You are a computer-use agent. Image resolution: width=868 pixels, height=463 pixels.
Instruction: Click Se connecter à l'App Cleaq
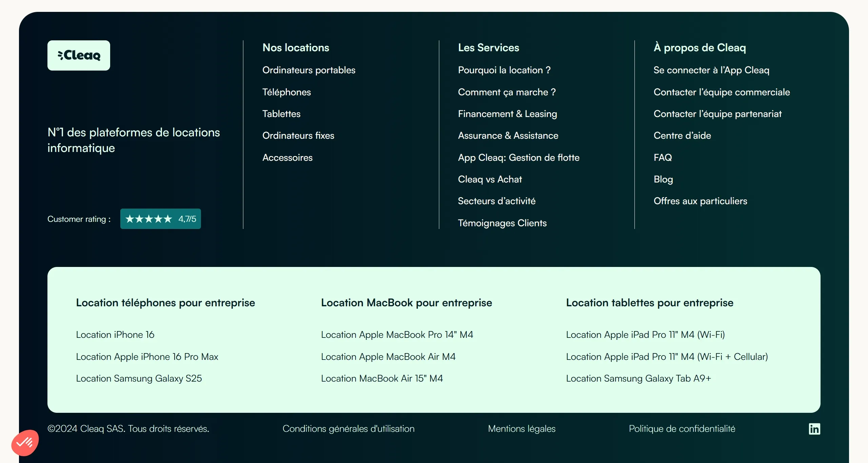[711, 70]
